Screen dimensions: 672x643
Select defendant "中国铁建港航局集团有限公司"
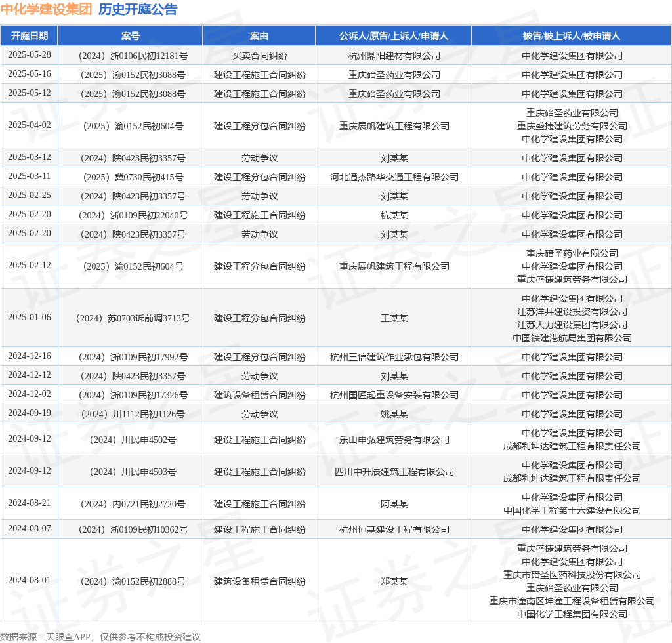tap(572, 338)
